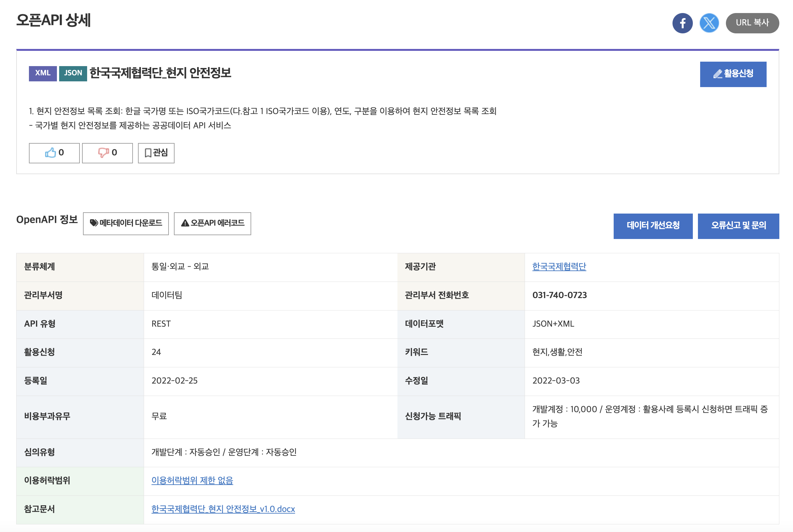Open 한국국제협력단 provider link
Image resolution: width=793 pixels, height=532 pixels.
coord(559,267)
